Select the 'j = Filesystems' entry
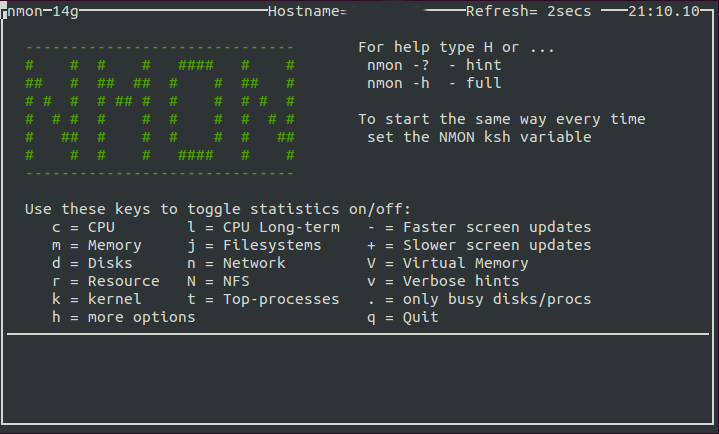 (254, 245)
